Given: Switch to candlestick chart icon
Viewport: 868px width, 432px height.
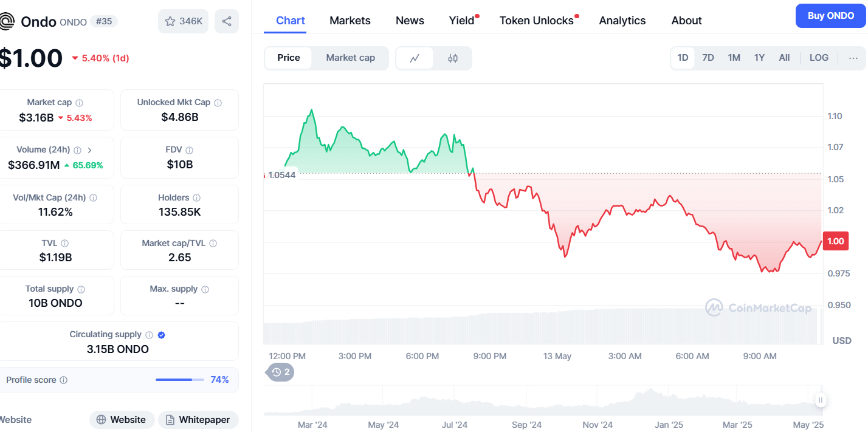Looking at the screenshot, I should click(x=453, y=58).
